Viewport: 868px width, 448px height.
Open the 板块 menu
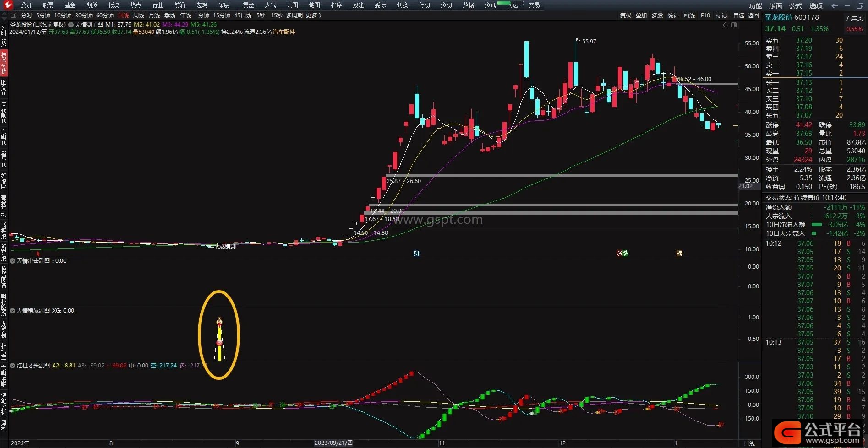coord(114,5)
